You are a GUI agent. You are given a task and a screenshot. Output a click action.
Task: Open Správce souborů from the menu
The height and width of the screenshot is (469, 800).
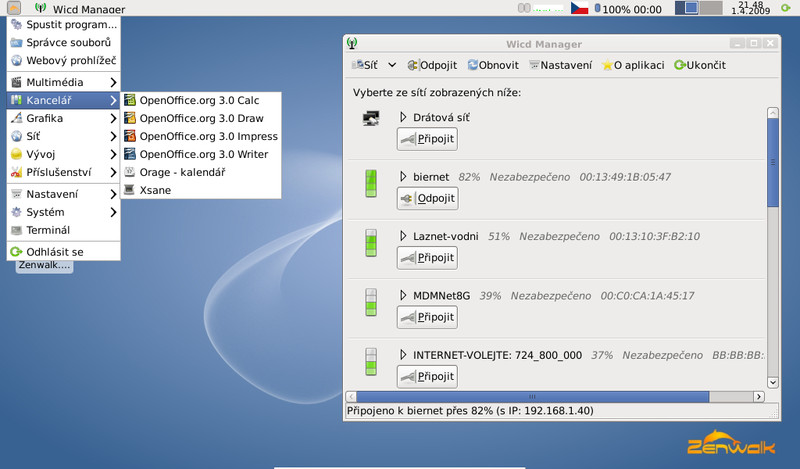[64, 42]
